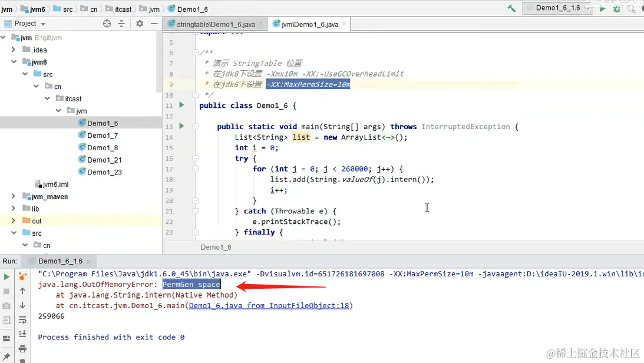This screenshot has height=363, width=644.
Task: Click Down the stack trace arrow
Action: pos(22,305)
